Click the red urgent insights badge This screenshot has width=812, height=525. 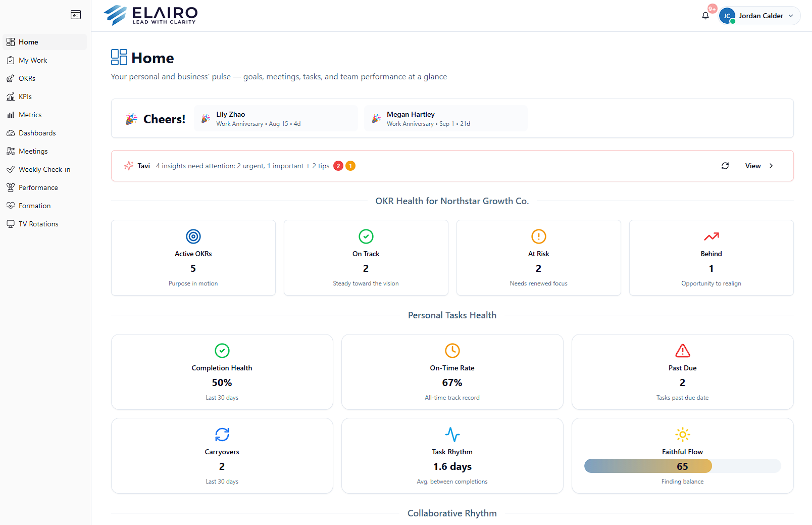[x=338, y=166]
